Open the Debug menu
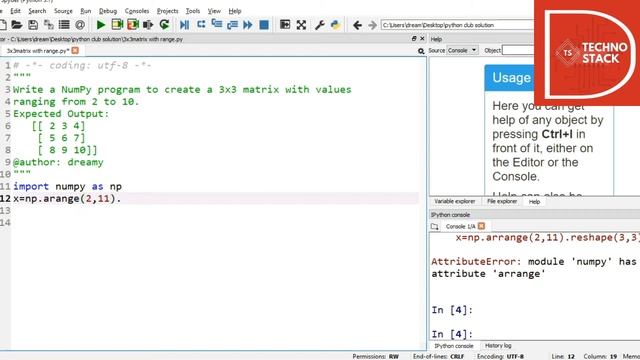640x360 pixels. [x=108, y=11]
